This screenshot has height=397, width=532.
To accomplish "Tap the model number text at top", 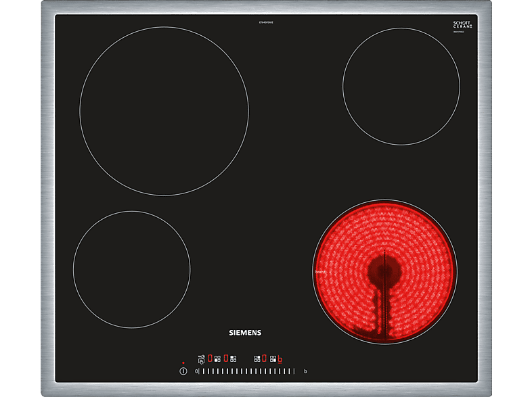I will [266, 22].
